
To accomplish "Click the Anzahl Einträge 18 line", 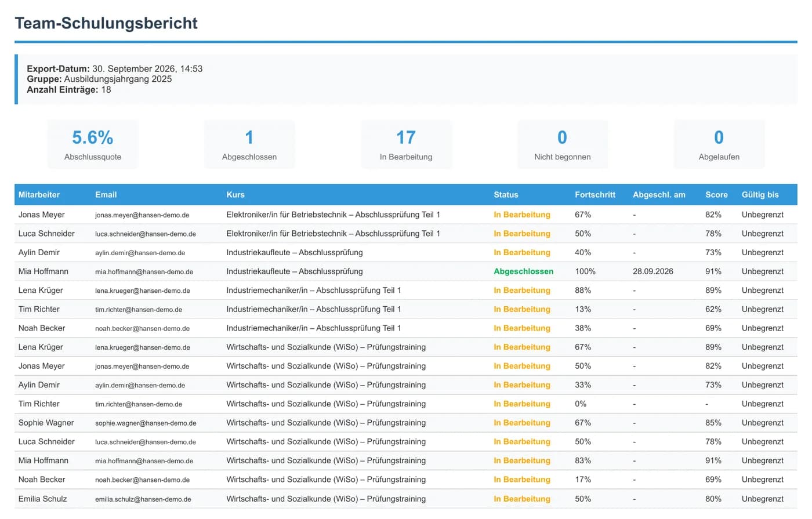I will [x=69, y=89].
